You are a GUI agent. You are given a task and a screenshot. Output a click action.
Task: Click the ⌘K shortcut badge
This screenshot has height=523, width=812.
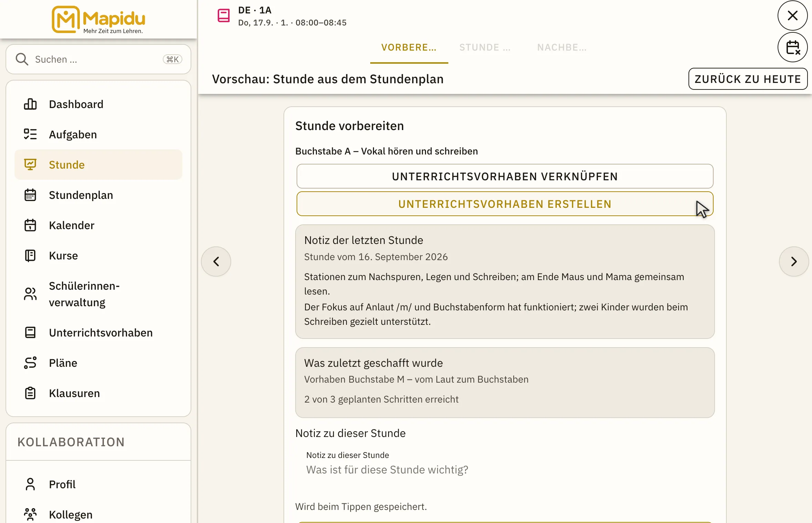tap(172, 59)
